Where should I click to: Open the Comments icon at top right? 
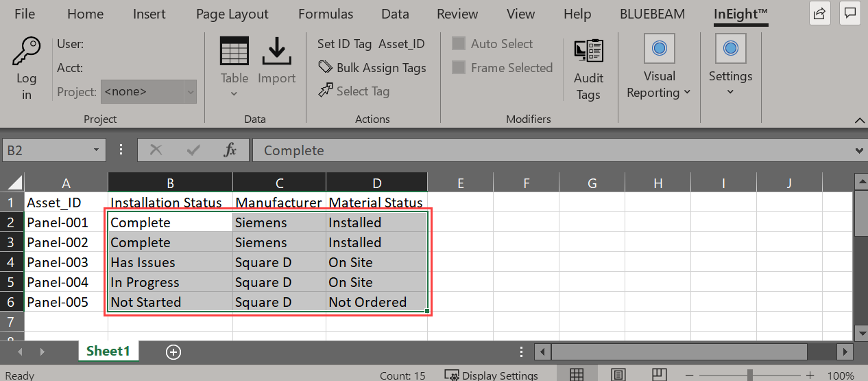[851, 13]
